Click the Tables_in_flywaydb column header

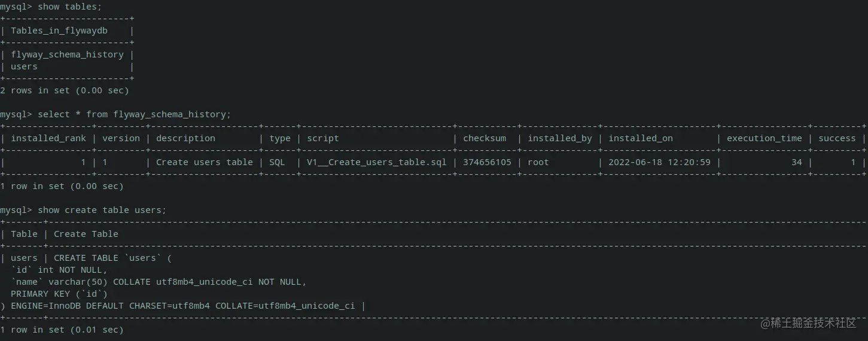[x=59, y=31]
